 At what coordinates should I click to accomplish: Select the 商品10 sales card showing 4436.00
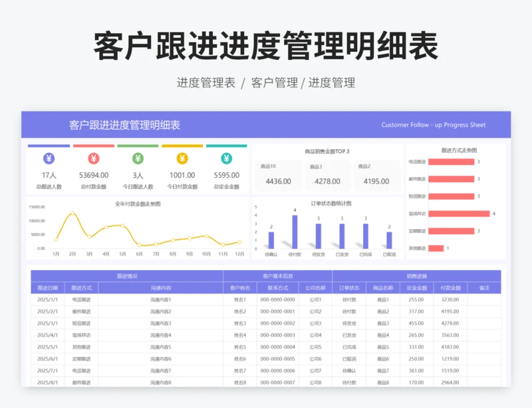[278, 176]
